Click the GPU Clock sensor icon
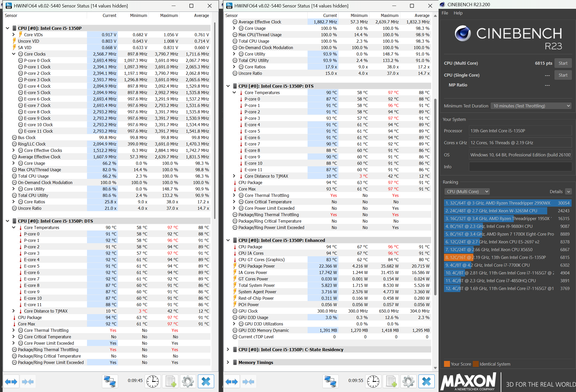The width and height of the screenshot is (576, 392). tap(235, 311)
